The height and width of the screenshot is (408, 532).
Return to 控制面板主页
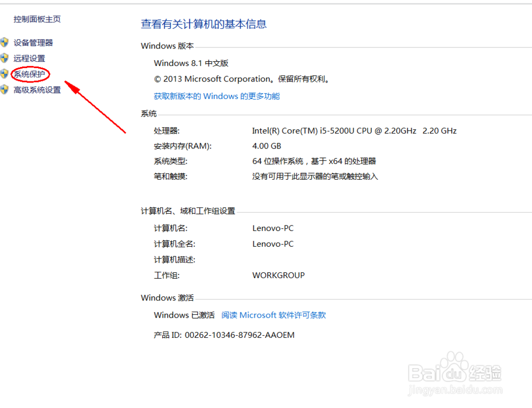37,19
